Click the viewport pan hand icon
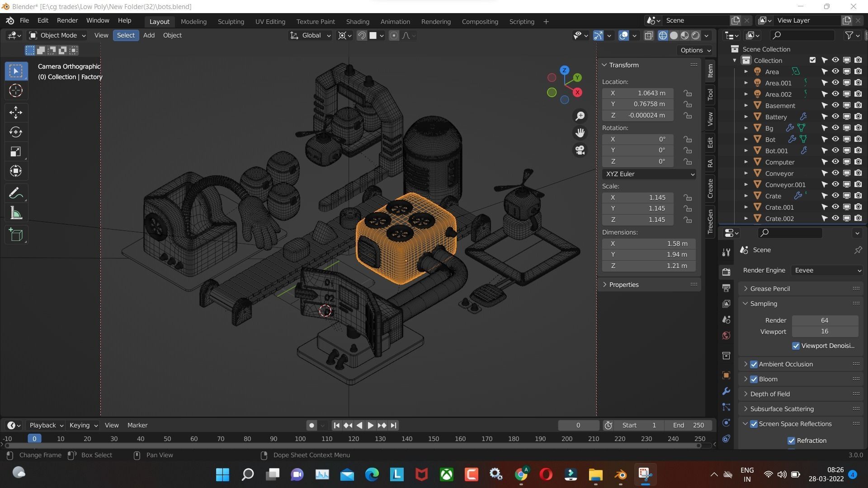This screenshot has height=488, width=868. pos(580,133)
